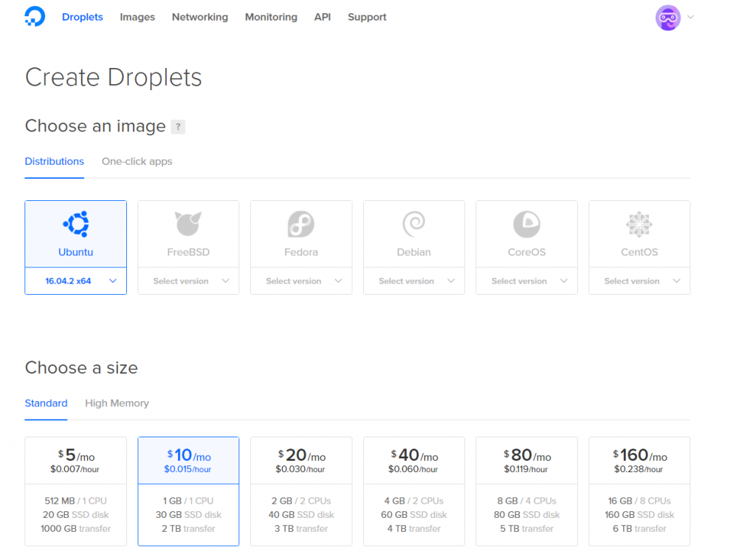Choose the $160/mo droplet size
Viewport: 756px width, 557px height.
click(639, 491)
